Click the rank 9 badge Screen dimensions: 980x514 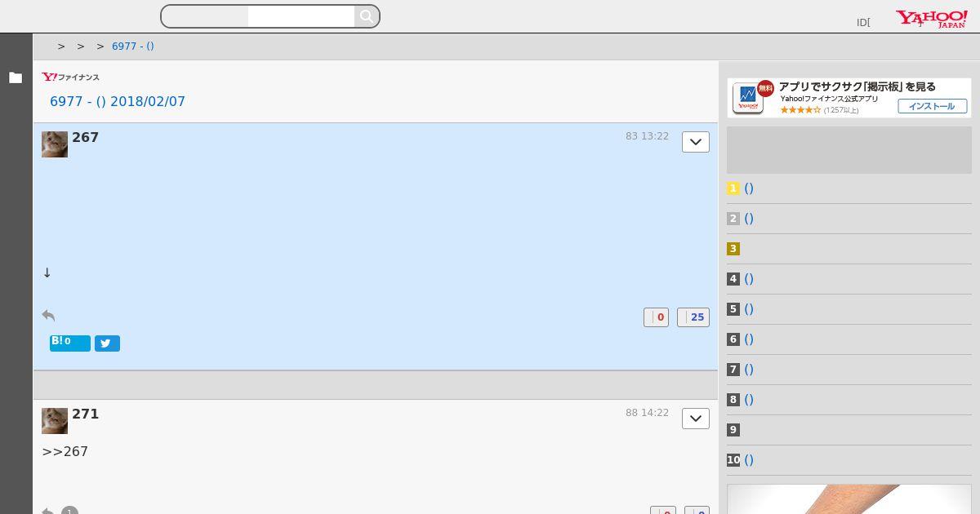(x=733, y=430)
